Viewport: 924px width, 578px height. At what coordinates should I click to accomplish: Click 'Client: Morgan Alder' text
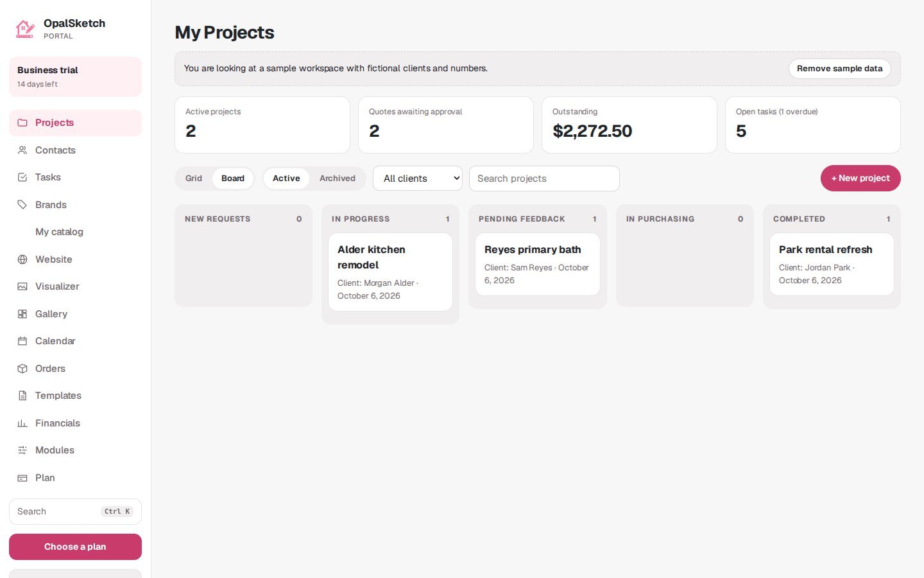376,283
